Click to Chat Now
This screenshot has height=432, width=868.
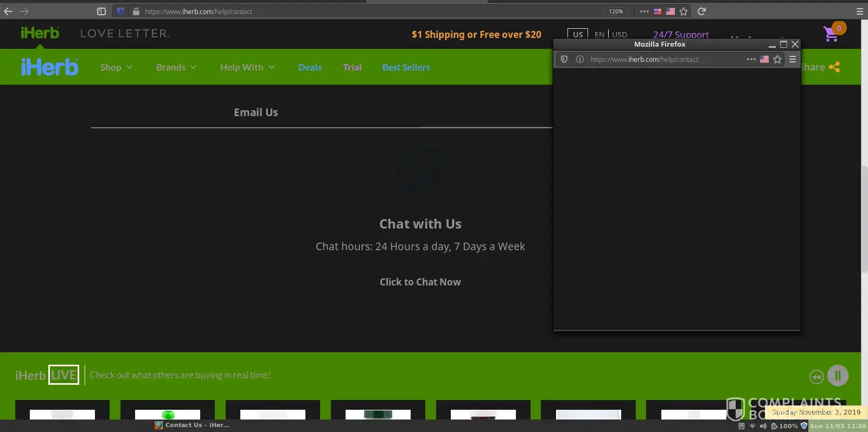420,282
